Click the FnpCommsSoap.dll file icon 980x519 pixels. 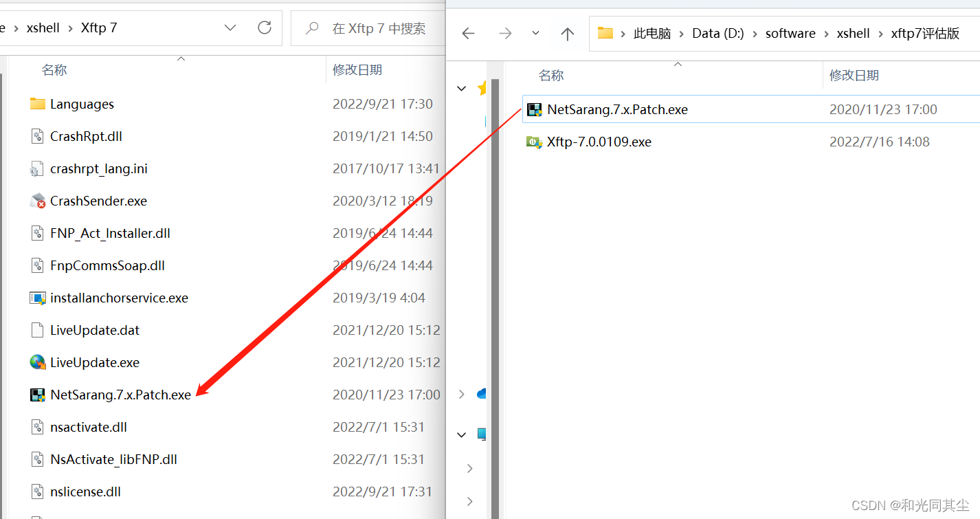click(38, 265)
